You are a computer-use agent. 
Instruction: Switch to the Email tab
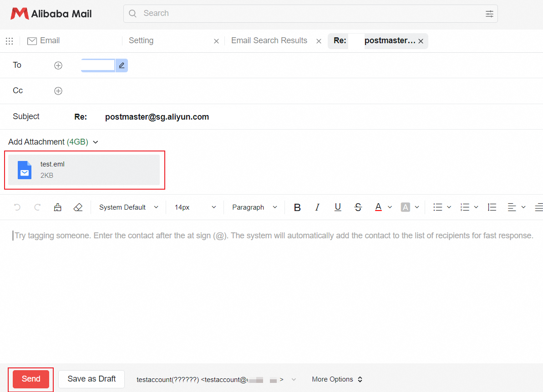click(x=44, y=41)
